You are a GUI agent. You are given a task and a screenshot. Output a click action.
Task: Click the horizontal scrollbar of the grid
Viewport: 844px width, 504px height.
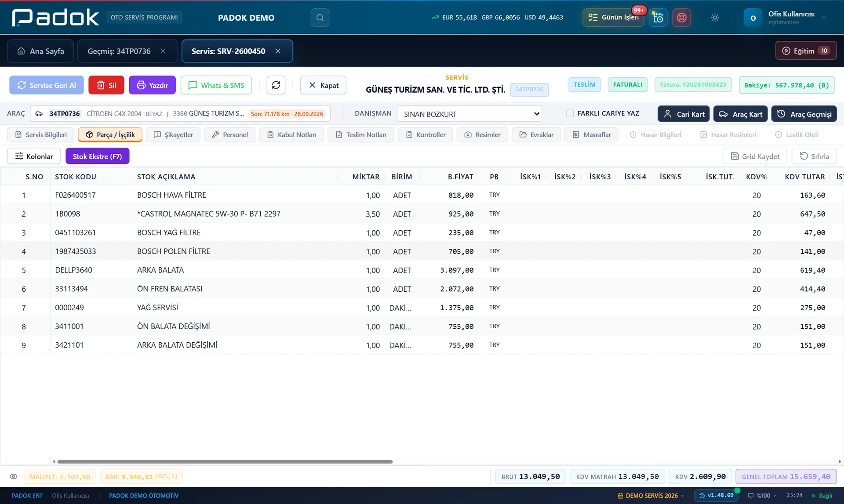coord(225,461)
